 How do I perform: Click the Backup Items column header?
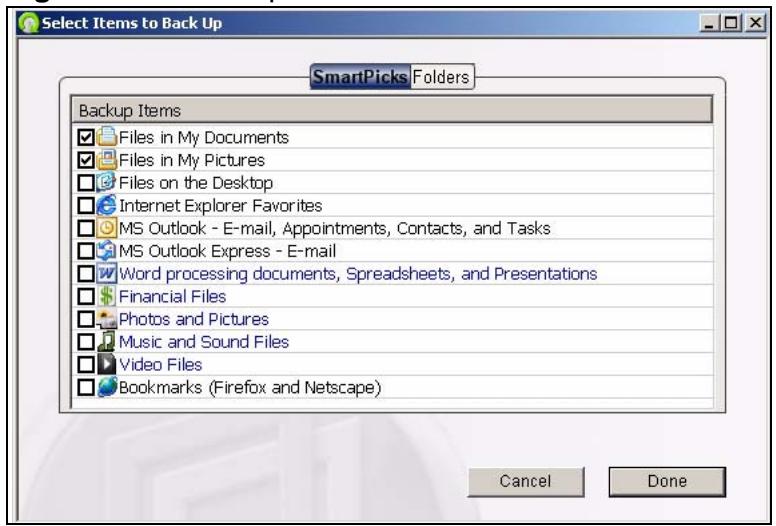[392, 110]
